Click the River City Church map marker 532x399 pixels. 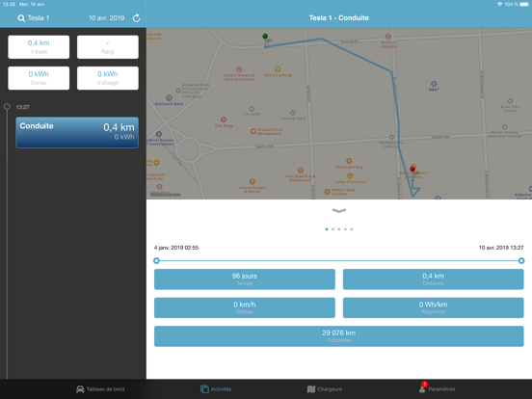(x=510, y=101)
